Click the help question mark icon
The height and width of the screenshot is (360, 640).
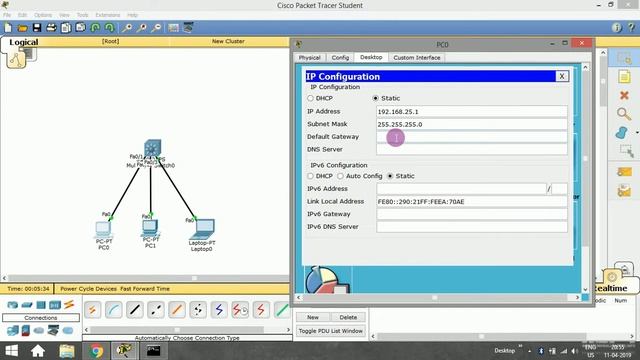click(631, 28)
